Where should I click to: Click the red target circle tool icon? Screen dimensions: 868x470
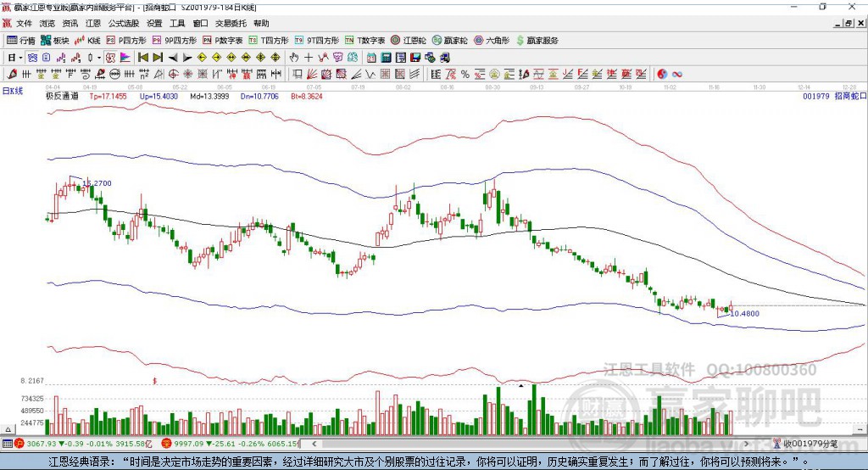173,75
